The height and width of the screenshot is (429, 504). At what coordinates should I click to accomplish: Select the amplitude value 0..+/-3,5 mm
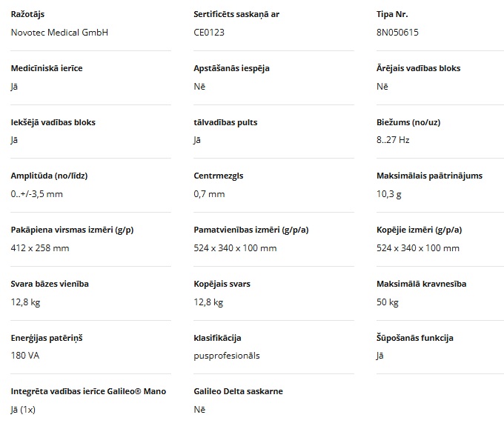click(x=37, y=194)
